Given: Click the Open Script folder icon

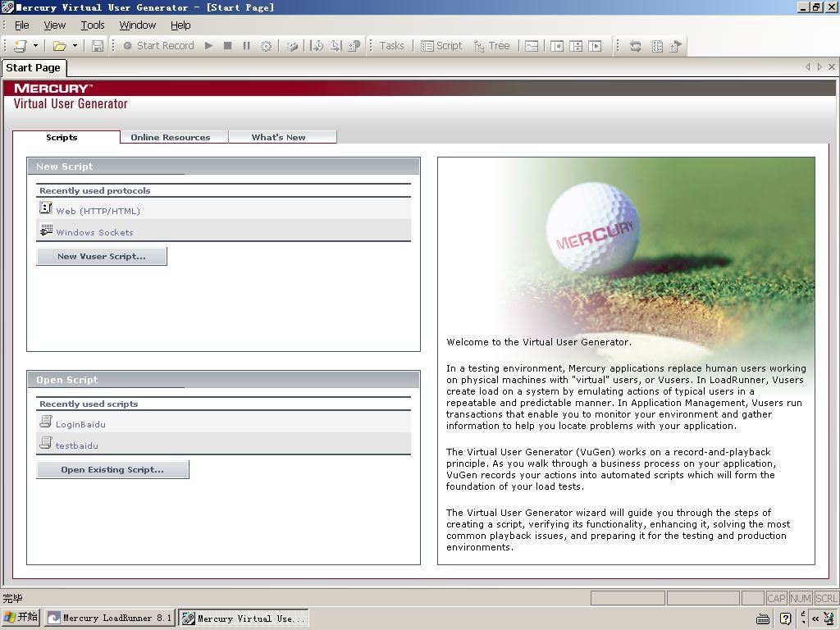Looking at the screenshot, I should (x=59, y=46).
